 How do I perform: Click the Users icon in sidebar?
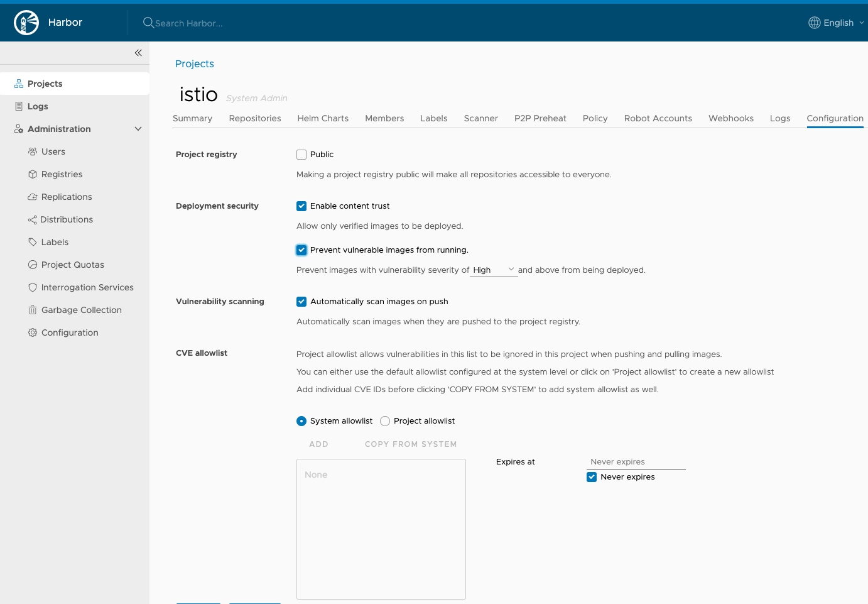coord(33,151)
